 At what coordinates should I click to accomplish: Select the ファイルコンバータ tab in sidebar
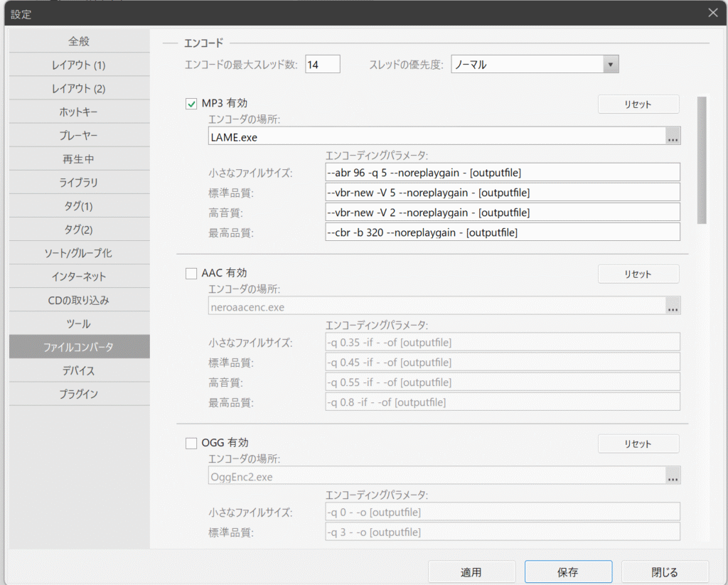click(x=79, y=347)
